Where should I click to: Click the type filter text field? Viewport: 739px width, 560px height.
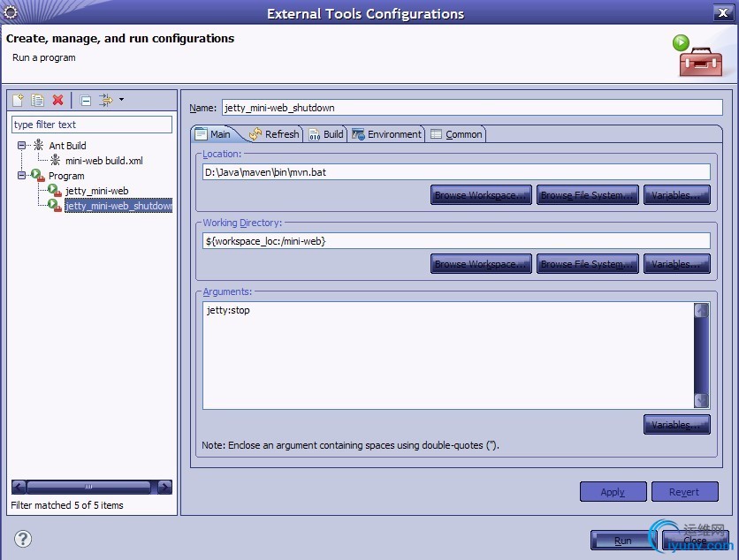(x=91, y=125)
